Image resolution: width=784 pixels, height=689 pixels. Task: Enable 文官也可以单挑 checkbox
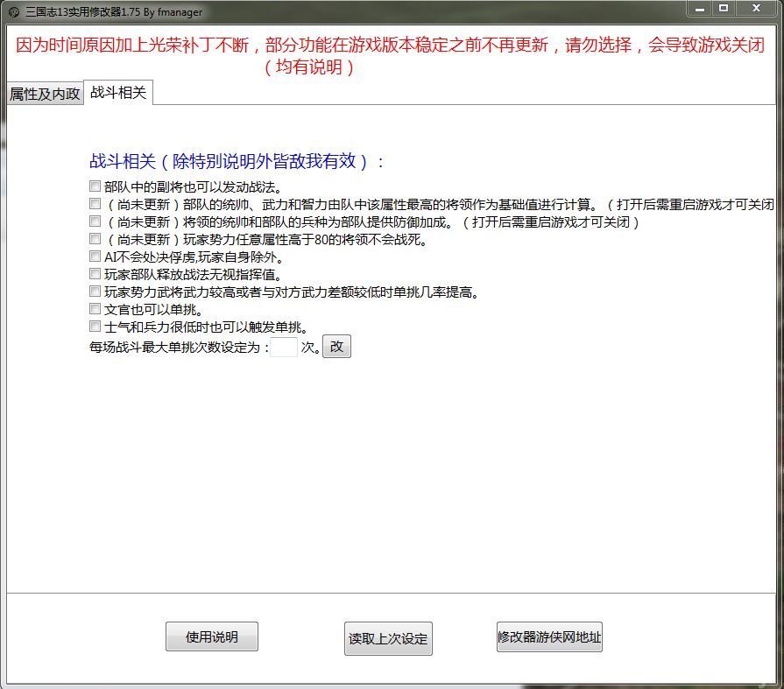(95, 309)
